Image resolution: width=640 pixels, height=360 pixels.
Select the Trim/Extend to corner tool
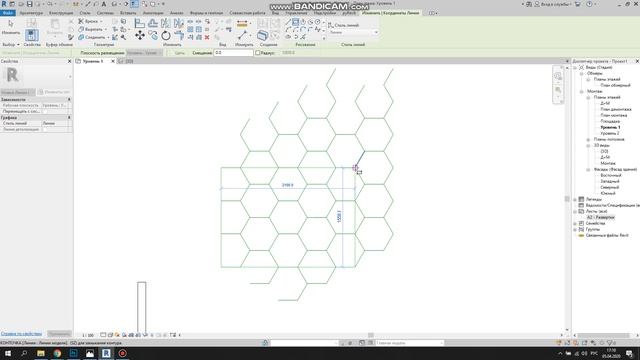pyautogui.click(x=179, y=36)
